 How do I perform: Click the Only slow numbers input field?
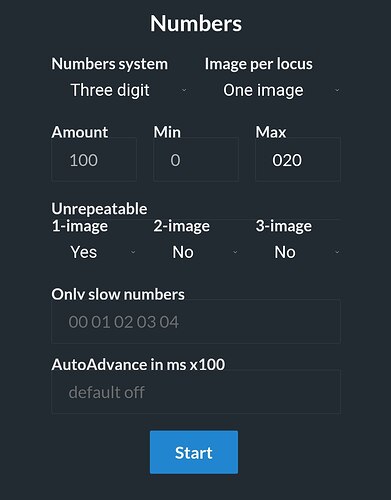[196, 322]
